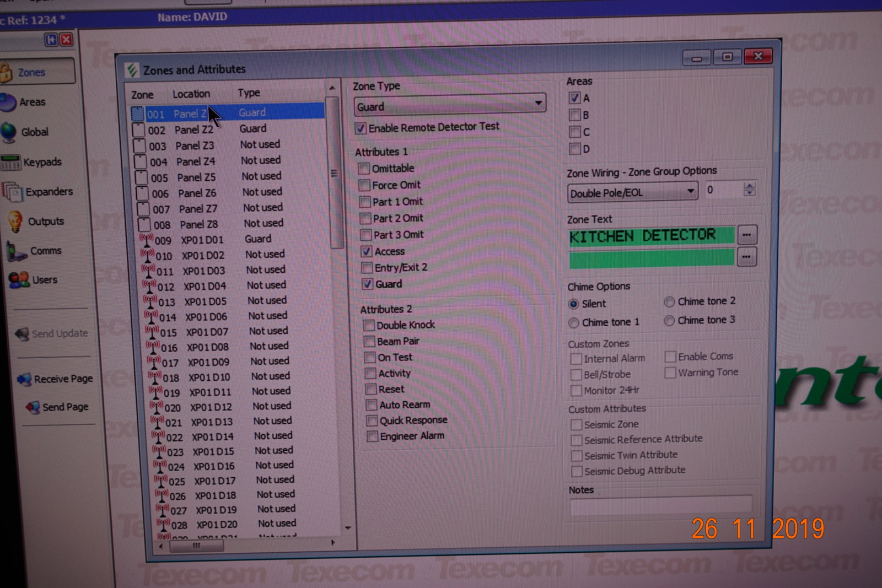Select Chime tone 2 radio option
Screen dimensions: 882x588
(x=669, y=301)
